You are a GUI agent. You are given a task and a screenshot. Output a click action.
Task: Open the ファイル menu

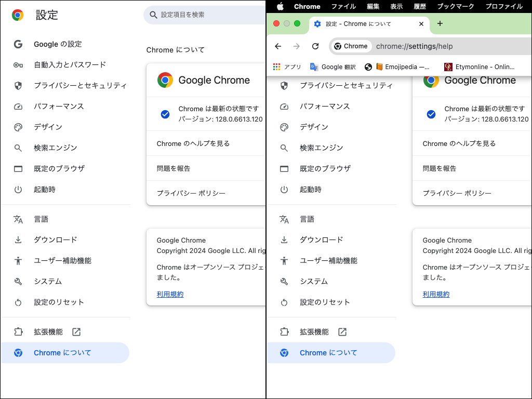point(343,6)
